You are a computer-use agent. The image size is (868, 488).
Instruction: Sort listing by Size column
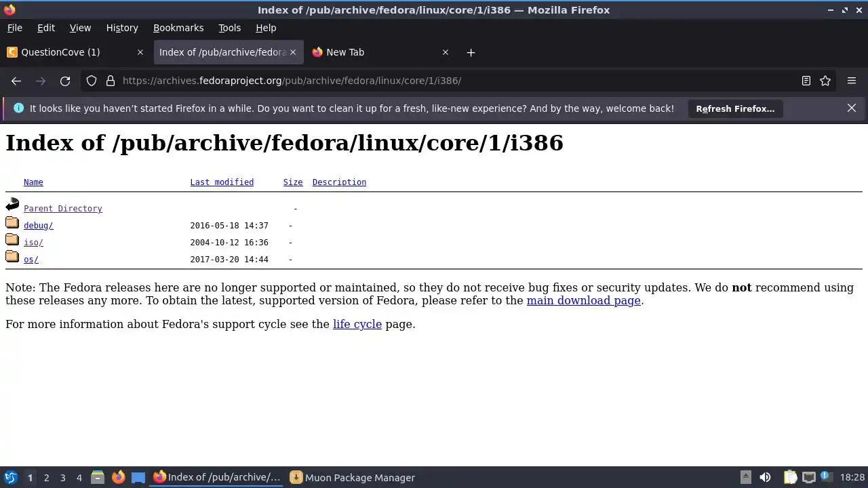pos(293,182)
